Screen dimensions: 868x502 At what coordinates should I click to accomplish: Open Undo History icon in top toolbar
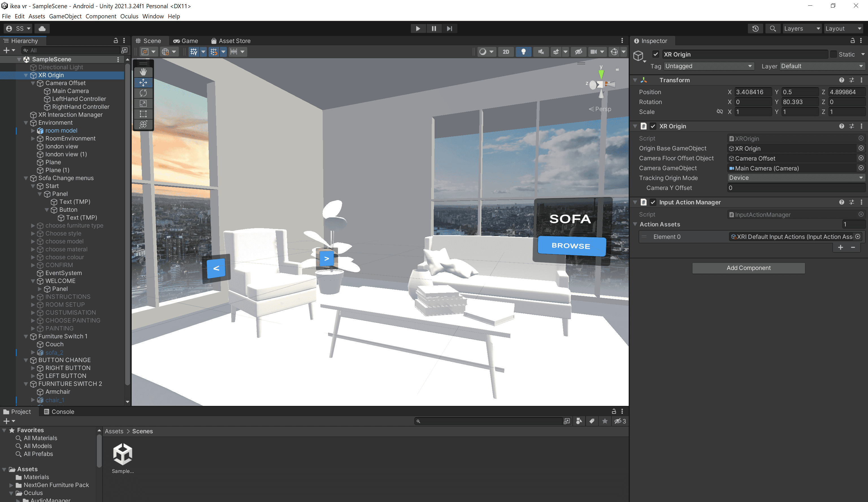755,29
